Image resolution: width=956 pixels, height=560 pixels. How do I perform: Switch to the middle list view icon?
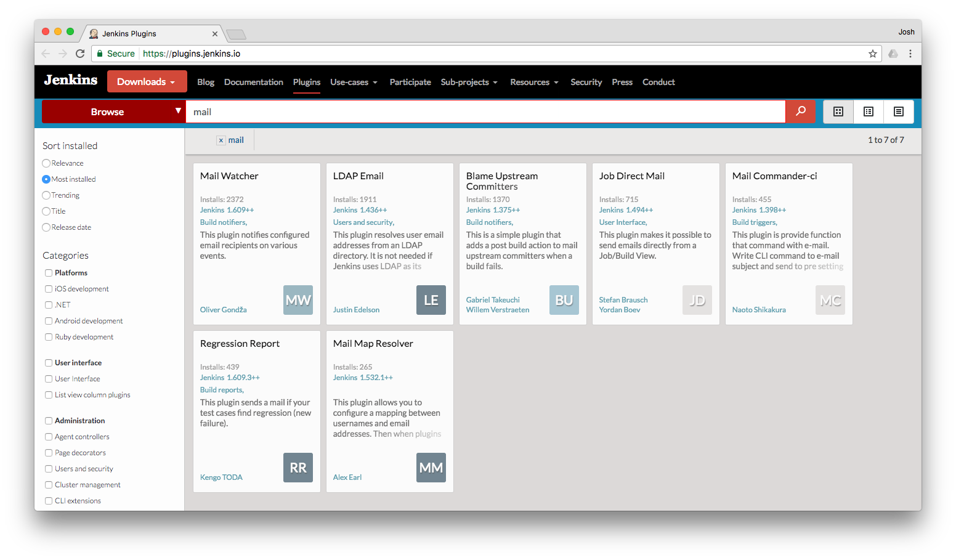(869, 112)
